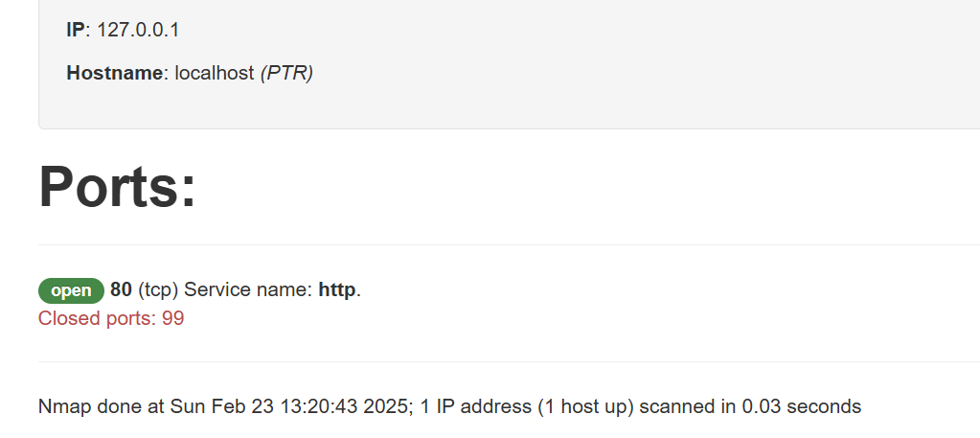This screenshot has height=438, width=980.
Task: Click the (tcp) protocol text
Action: click(158, 290)
